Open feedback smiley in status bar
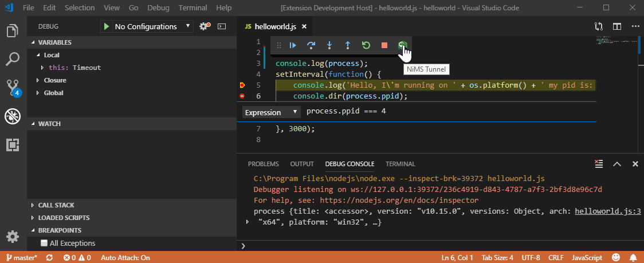Viewport: 644px width, 263px height. coord(616,258)
